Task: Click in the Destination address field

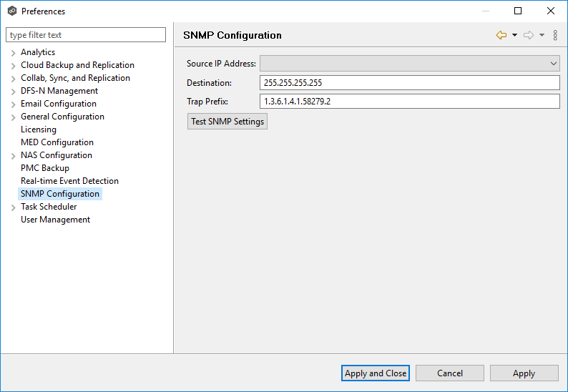Action: [x=409, y=83]
